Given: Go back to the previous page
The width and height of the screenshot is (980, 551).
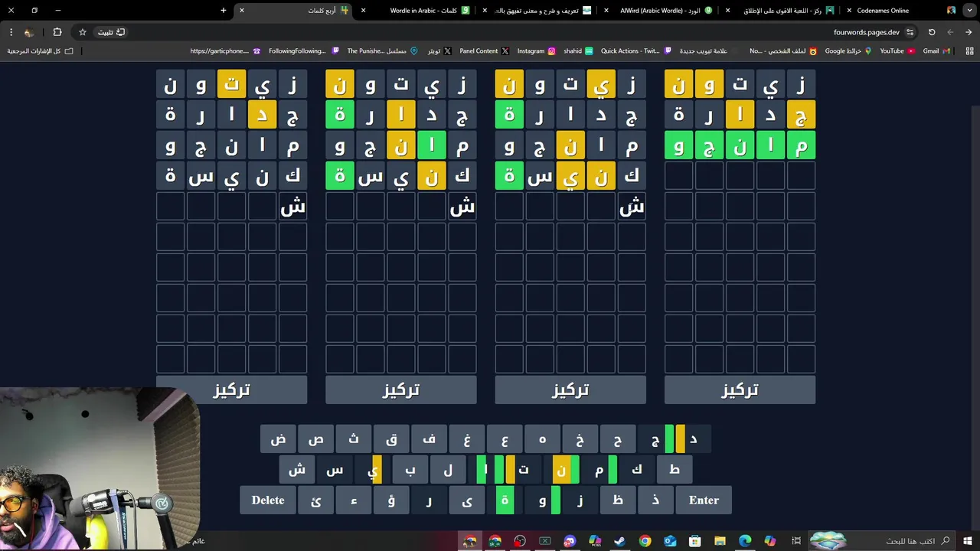Looking at the screenshot, I should pos(969,32).
